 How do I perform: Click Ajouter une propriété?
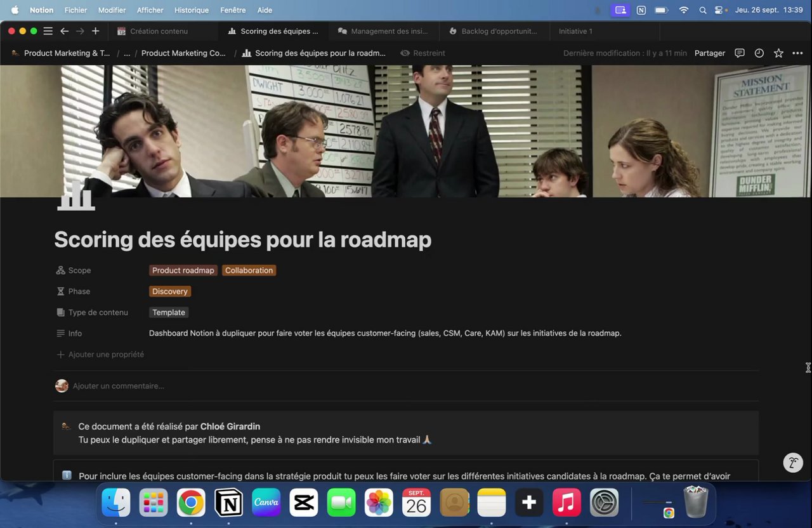100,354
